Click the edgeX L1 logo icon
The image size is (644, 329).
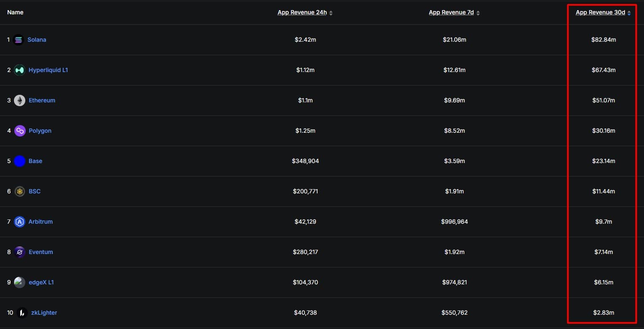pos(19,282)
